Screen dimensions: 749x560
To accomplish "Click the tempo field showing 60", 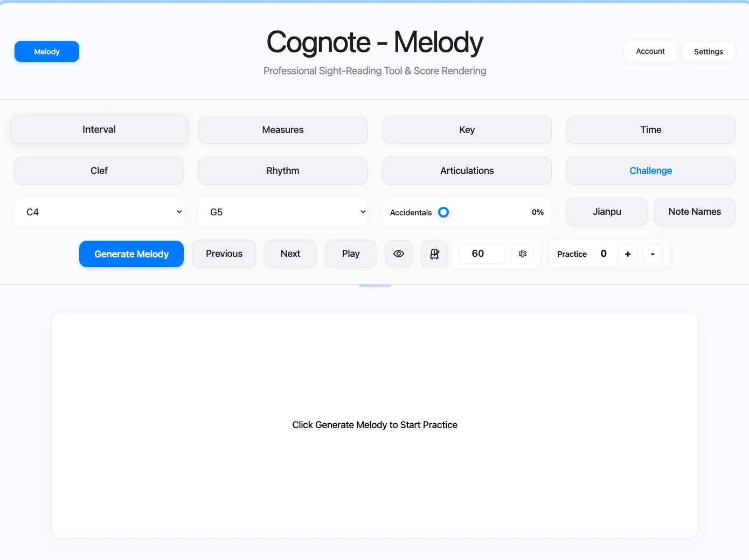I will pos(482,254).
